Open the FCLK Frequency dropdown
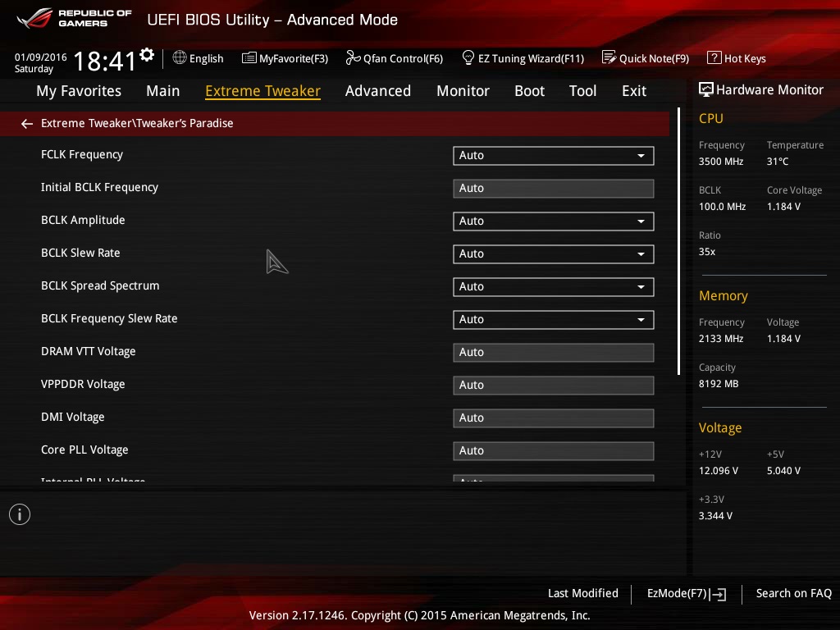840x630 pixels. (554, 155)
